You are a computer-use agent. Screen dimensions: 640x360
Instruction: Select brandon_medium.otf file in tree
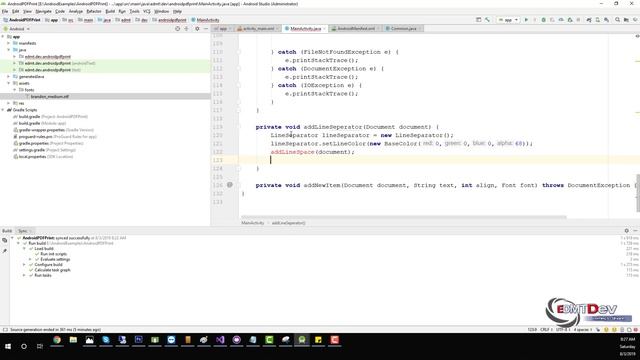[x=50, y=97]
